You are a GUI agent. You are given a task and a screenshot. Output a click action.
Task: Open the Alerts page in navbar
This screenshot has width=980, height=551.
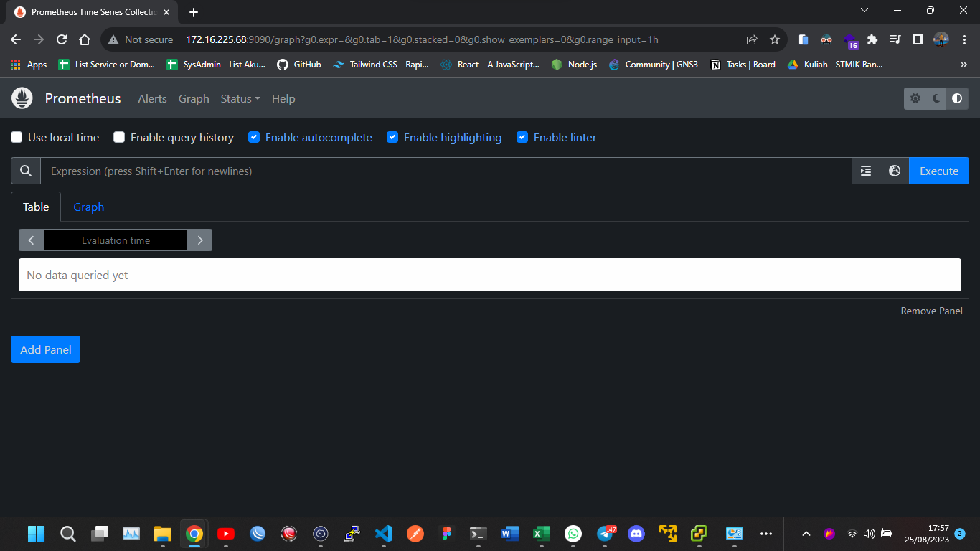click(x=152, y=98)
